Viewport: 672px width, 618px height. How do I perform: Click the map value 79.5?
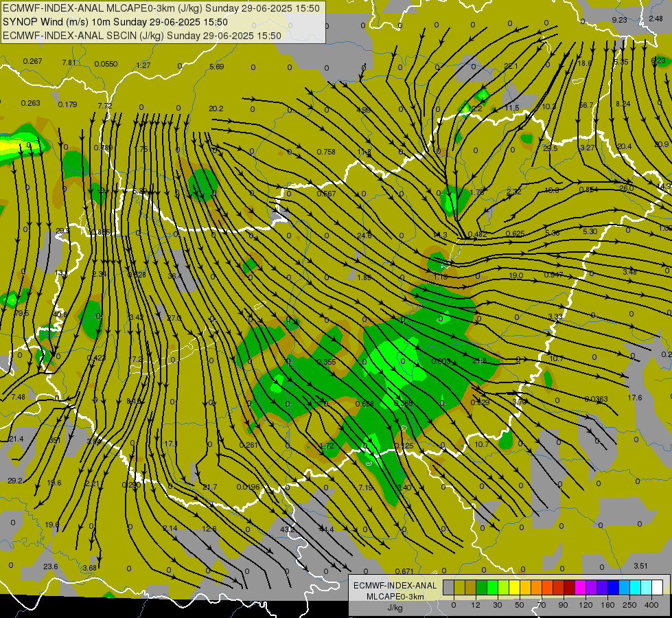click(x=21, y=314)
